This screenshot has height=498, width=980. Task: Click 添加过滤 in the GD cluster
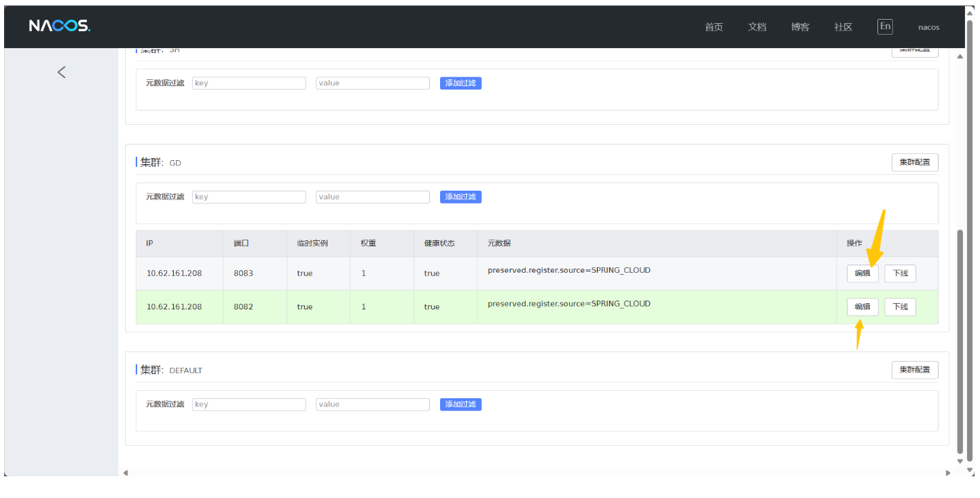click(x=460, y=197)
